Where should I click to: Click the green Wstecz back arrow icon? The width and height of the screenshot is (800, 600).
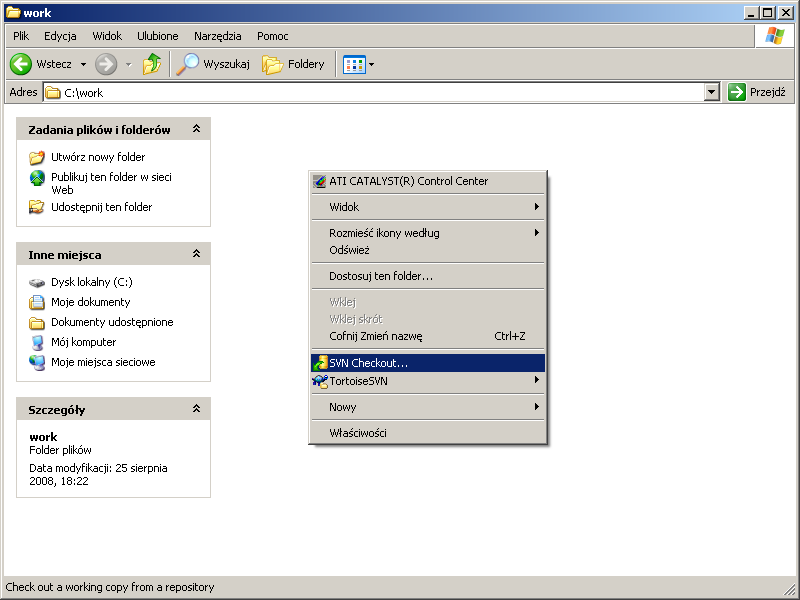(21, 64)
